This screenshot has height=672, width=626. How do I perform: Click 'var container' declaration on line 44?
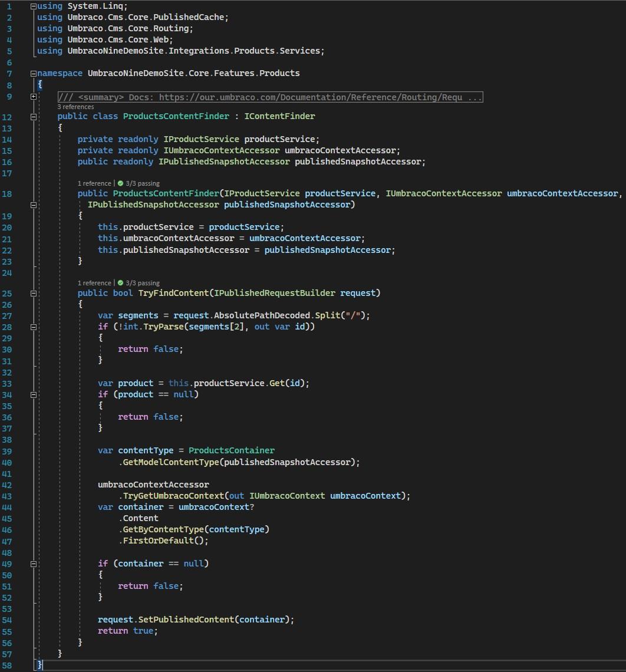[131, 507]
